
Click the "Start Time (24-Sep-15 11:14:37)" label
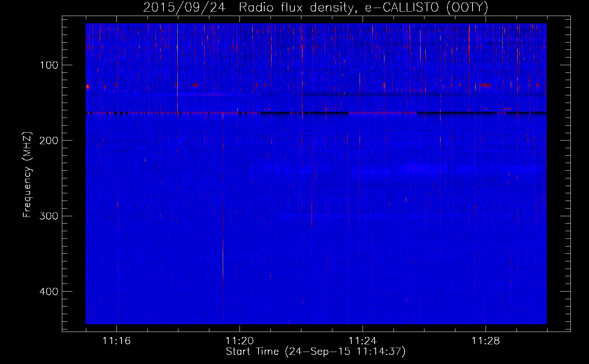point(316,352)
